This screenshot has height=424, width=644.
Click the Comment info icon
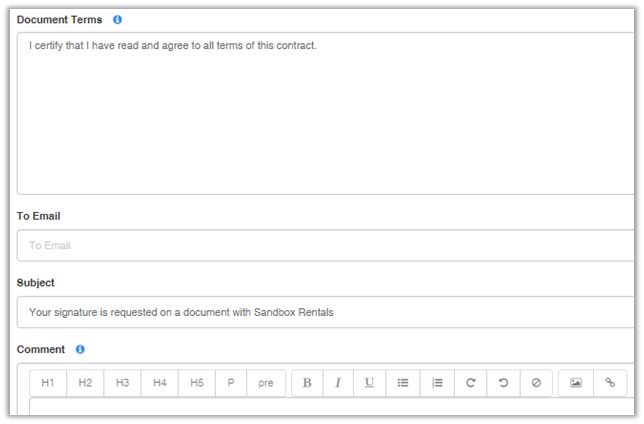pyautogui.click(x=80, y=350)
